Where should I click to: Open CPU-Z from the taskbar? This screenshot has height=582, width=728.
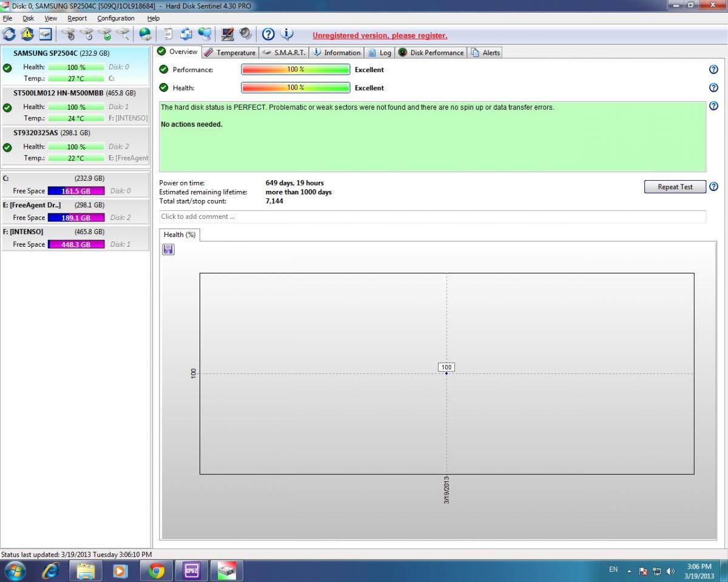[192, 570]
